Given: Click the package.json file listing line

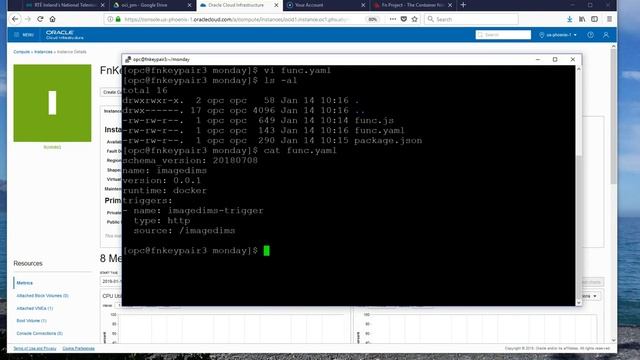Looking at the screenshot, I should point(272,140).
